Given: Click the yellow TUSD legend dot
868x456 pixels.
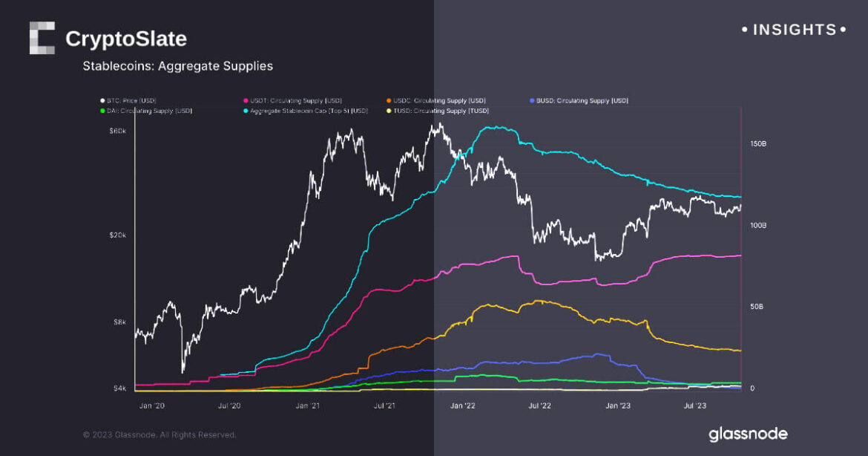Looking at the screenshot, I should click(389, 111).
